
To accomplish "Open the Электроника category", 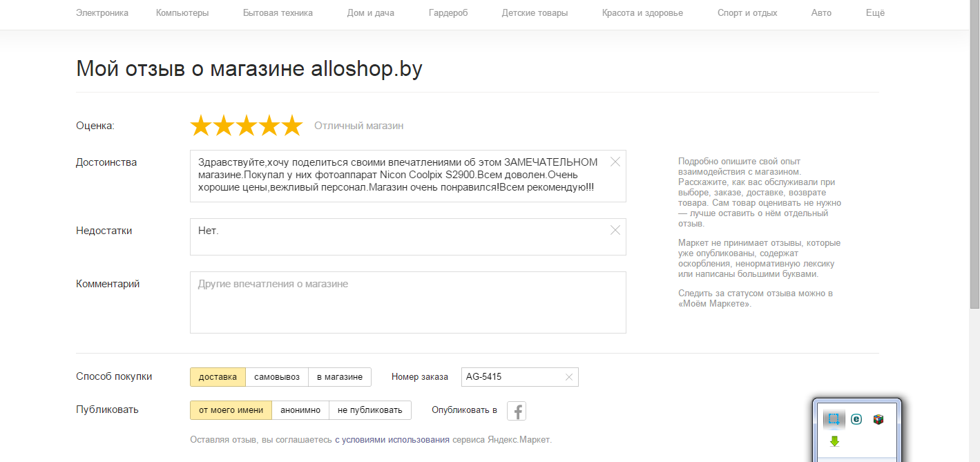I will (x=102, y=12).
